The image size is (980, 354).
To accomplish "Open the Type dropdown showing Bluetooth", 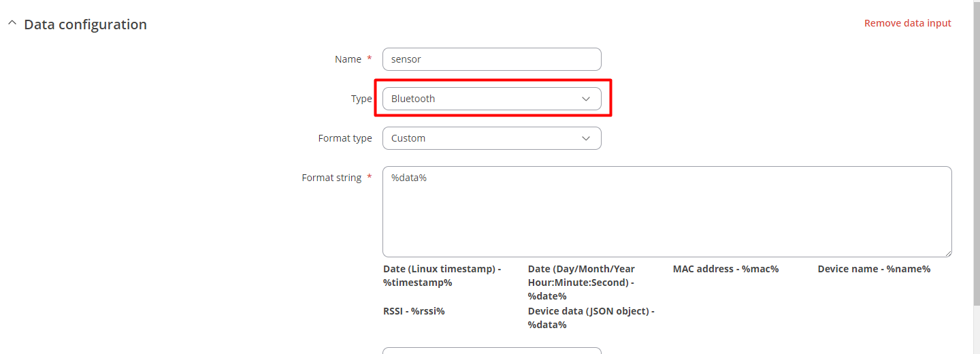I will pyautogui.click(x=492, y=99).
